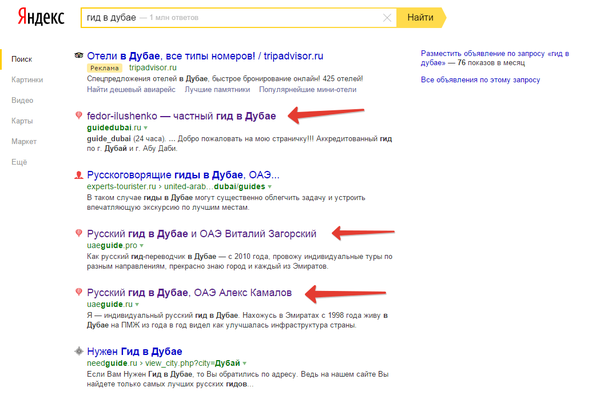
Task: Click the tripadvisor.ru green URL
Action: click(153, 68)
